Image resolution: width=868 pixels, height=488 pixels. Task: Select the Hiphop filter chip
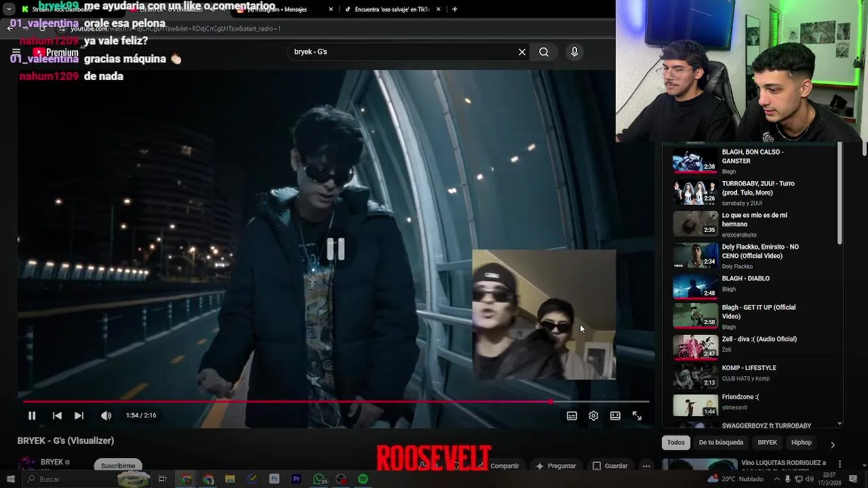801,443
